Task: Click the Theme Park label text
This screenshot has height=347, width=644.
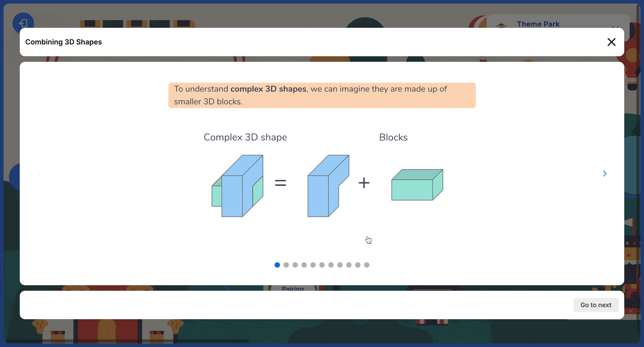Action: 538,24
